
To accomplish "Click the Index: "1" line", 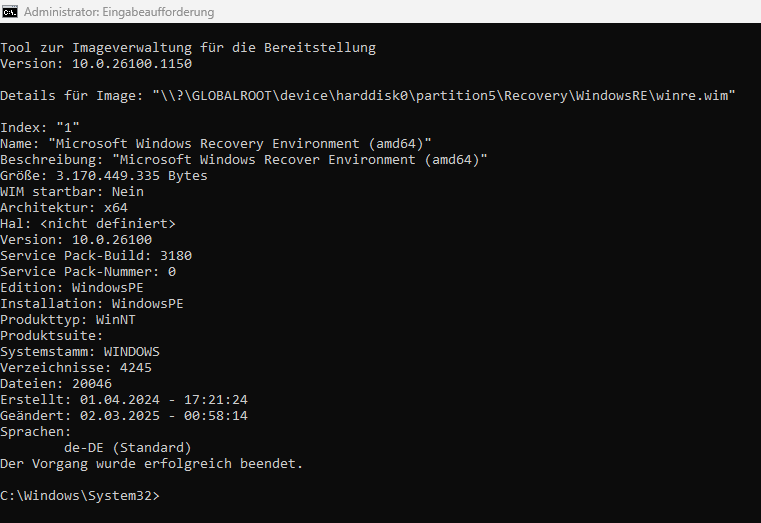I will [x=40, y=128].
